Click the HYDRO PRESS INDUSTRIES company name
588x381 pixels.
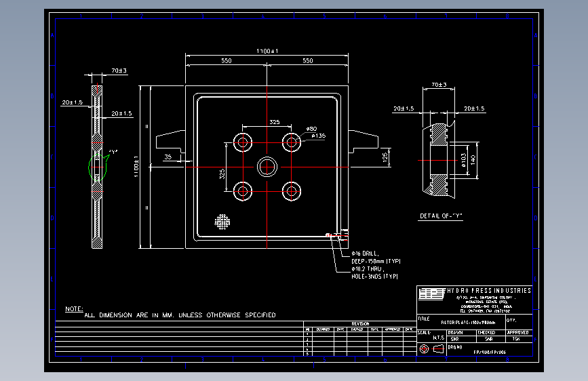(489, 291)
